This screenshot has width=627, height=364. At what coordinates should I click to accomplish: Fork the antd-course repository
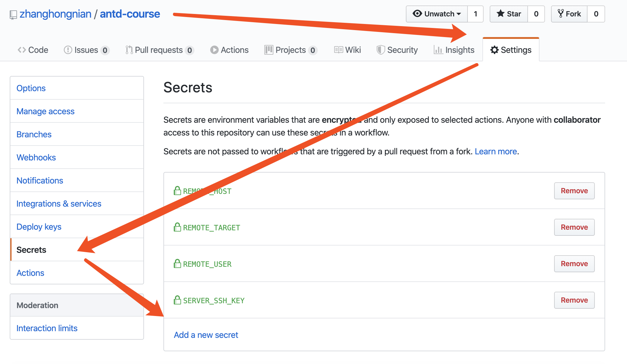[x=569, y=14]
